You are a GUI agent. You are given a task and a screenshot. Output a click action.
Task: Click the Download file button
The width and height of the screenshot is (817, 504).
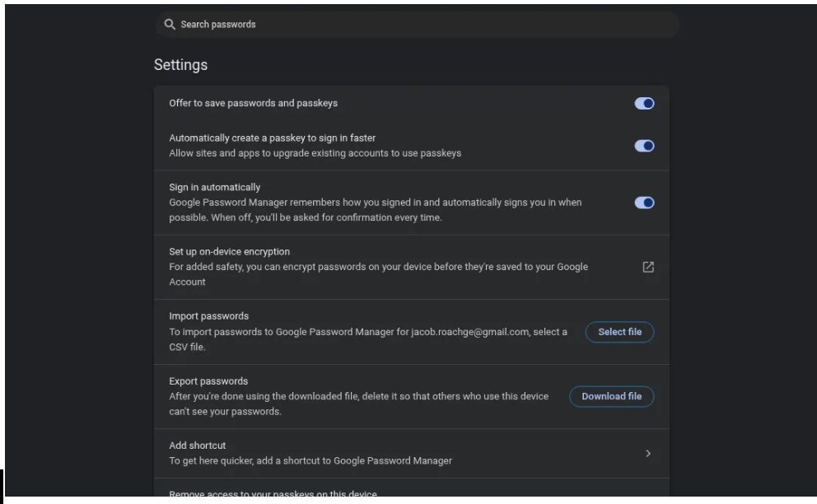pos(611,396)
